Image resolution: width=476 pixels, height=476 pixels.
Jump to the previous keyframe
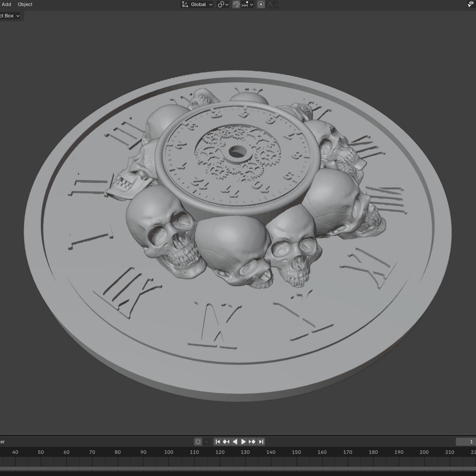(226, 442)
